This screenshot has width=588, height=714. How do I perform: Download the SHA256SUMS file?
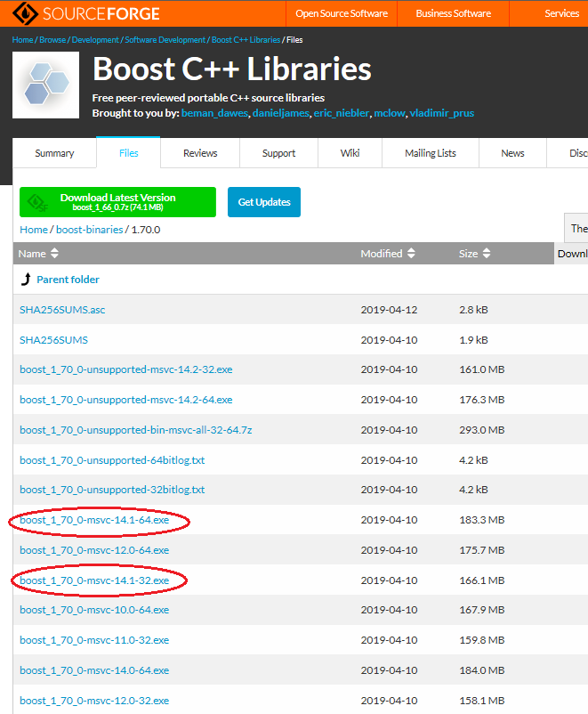coord(53,340)
